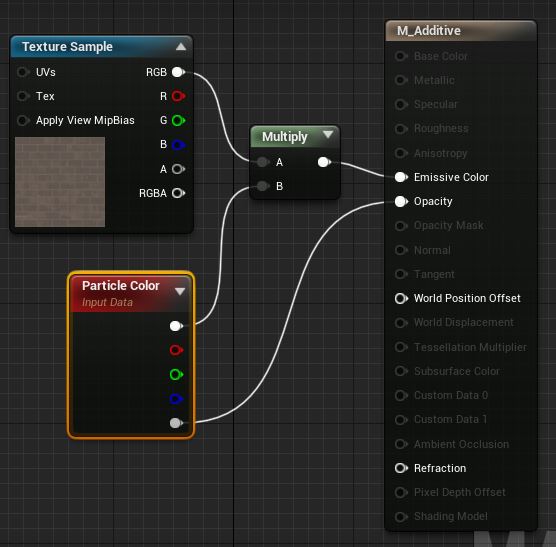The height and width of the screenshot is (547, 556).
Task: Click the Multiply node output pin
Action: 324,162
